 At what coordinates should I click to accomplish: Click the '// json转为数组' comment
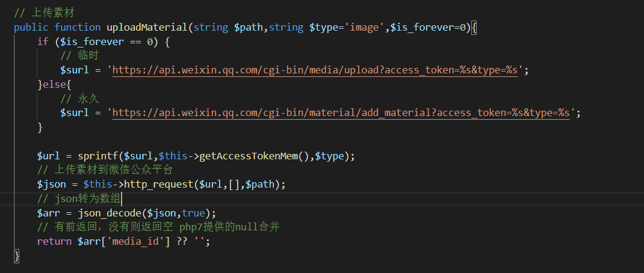(79, 199)
